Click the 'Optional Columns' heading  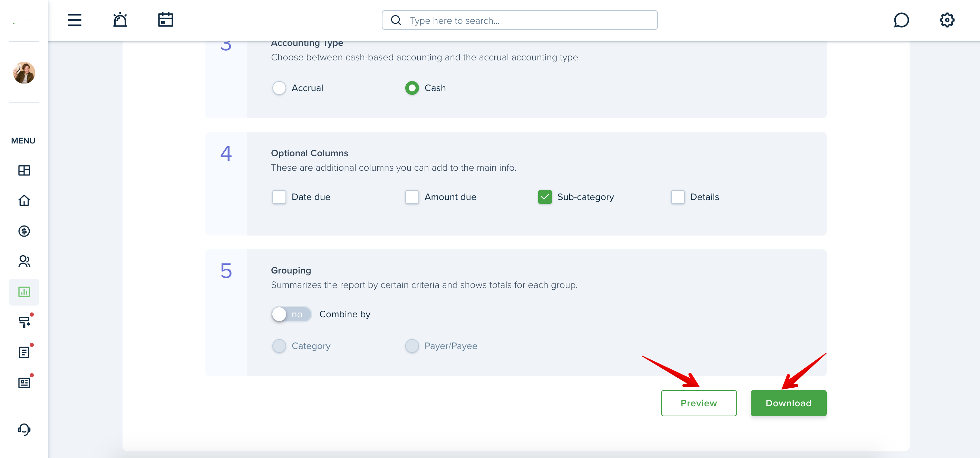310,153
